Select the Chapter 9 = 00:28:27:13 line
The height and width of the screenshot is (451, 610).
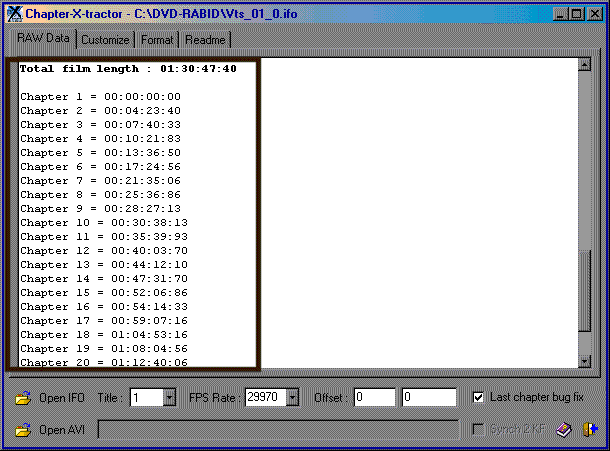[x=101, y=209]
